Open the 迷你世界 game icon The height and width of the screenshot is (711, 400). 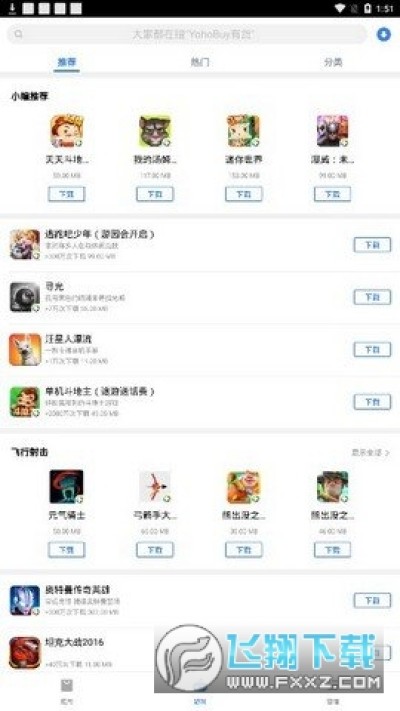coord(244,131)
